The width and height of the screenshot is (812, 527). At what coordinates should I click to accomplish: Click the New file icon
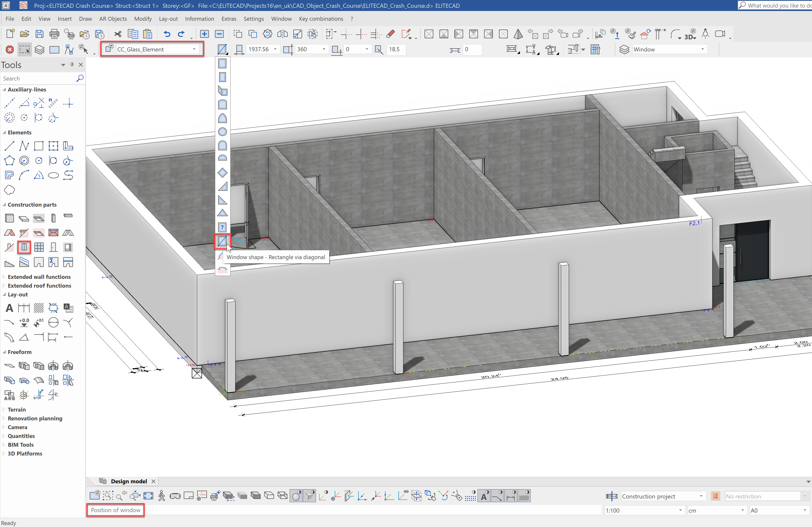coord(10,34)
